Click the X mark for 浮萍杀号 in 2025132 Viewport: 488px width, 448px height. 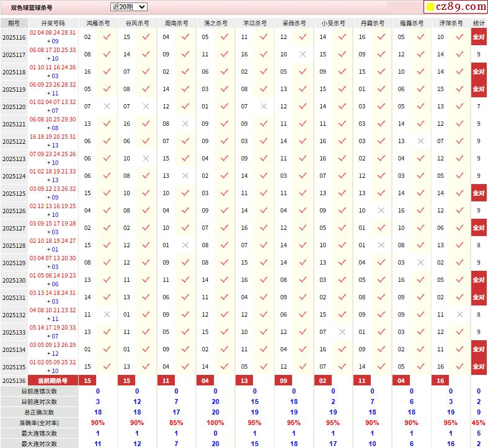tap(459, 315)
